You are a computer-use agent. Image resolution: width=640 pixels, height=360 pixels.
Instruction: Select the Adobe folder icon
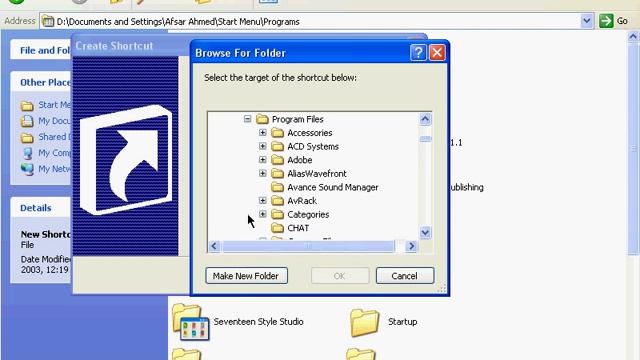278,160
